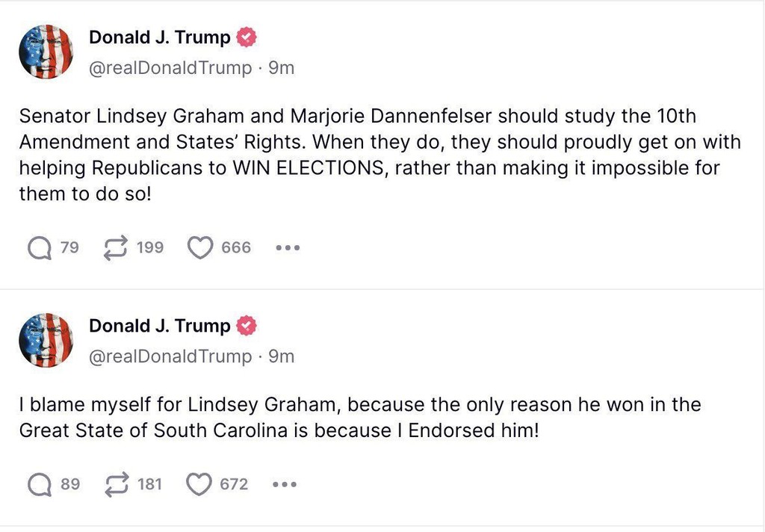The height and width of the screenshot is (532, 765).
Task: Reply to the South Carolina post
Action: click(x=40, y=485)
